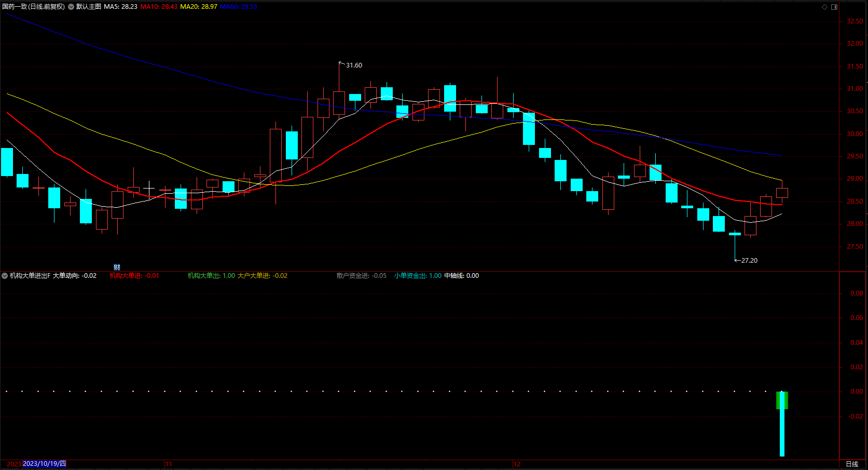Screen dimensions: 868x470
Task: Select the 默认主图 label
Action: (89, 7)
